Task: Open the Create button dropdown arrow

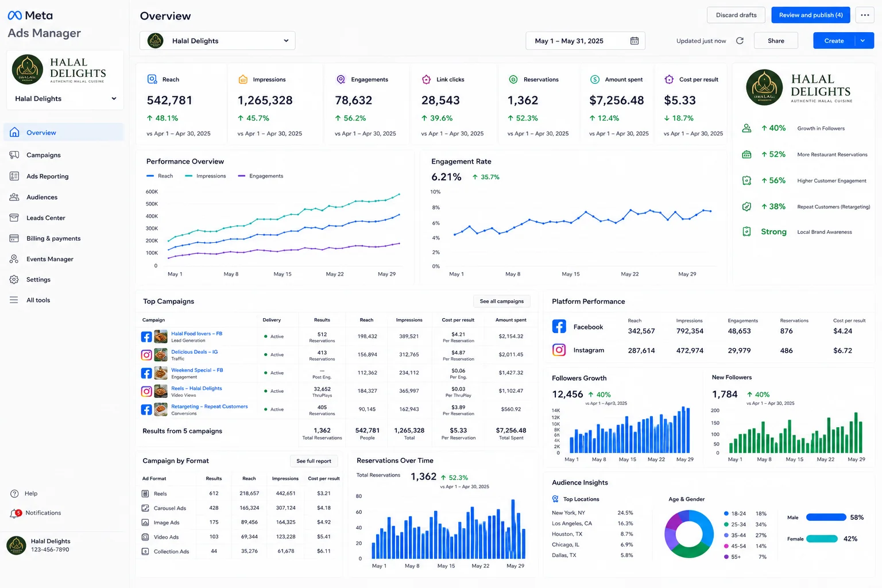Action: [863, 41]
